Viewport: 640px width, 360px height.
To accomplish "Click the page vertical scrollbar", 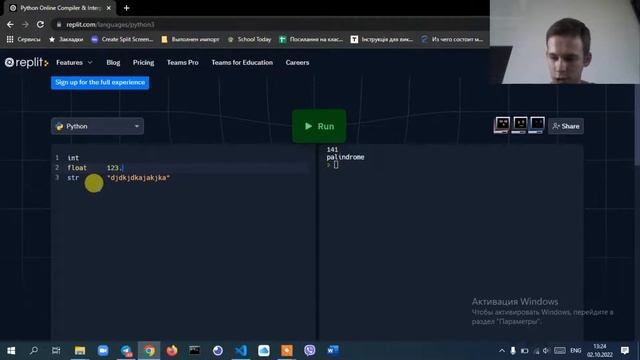I will coord(637,124).
